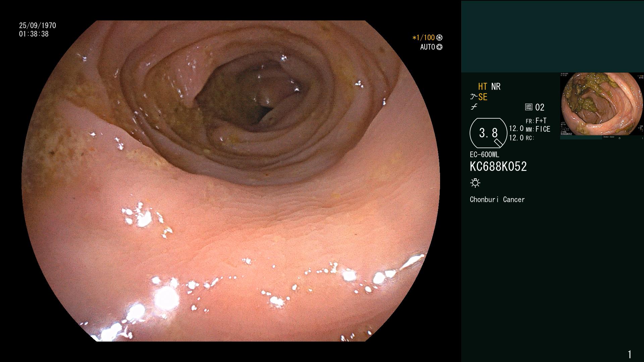Click the orange SE indicator
This screenshot has width=644, height=362.
click(483, 97)
